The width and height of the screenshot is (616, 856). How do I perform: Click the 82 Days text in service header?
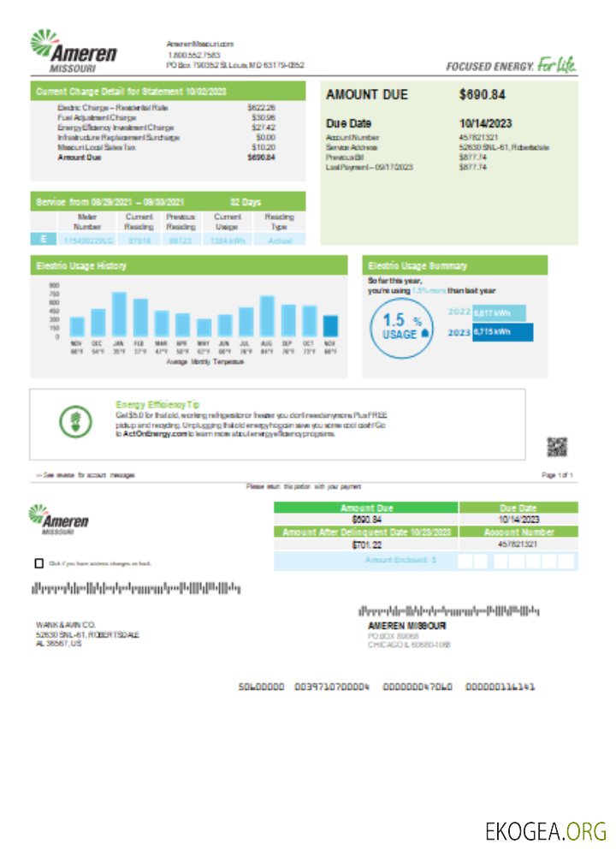246,201
